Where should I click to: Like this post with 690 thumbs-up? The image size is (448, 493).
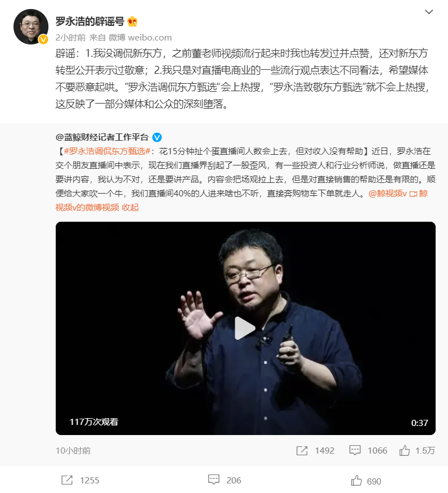point(356,481)
